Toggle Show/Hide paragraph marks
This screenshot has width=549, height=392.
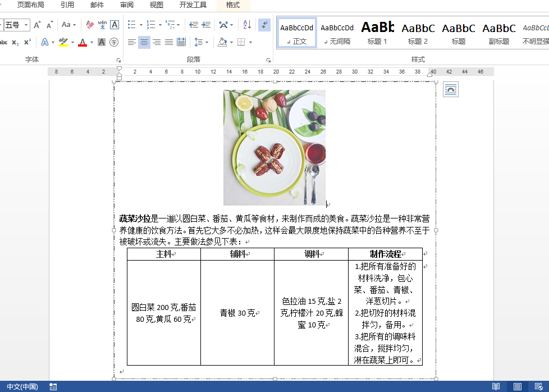click(264, 25)
